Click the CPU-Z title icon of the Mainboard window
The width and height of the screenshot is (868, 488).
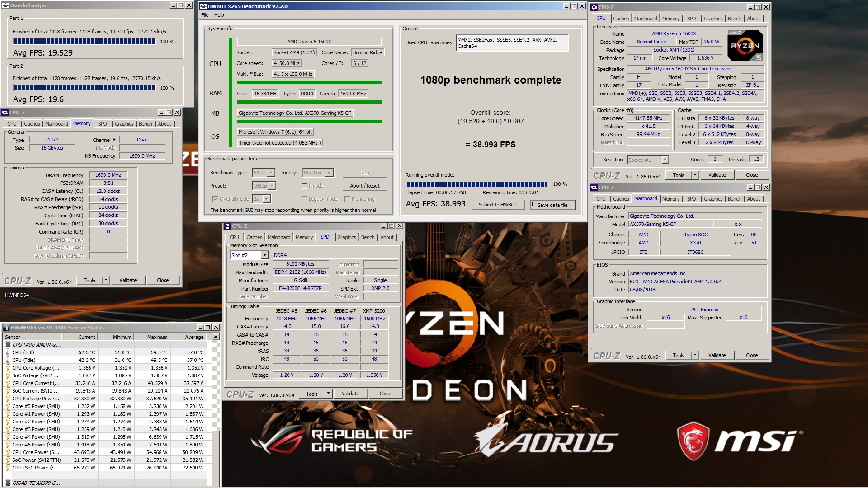click(x=594, y=188)
